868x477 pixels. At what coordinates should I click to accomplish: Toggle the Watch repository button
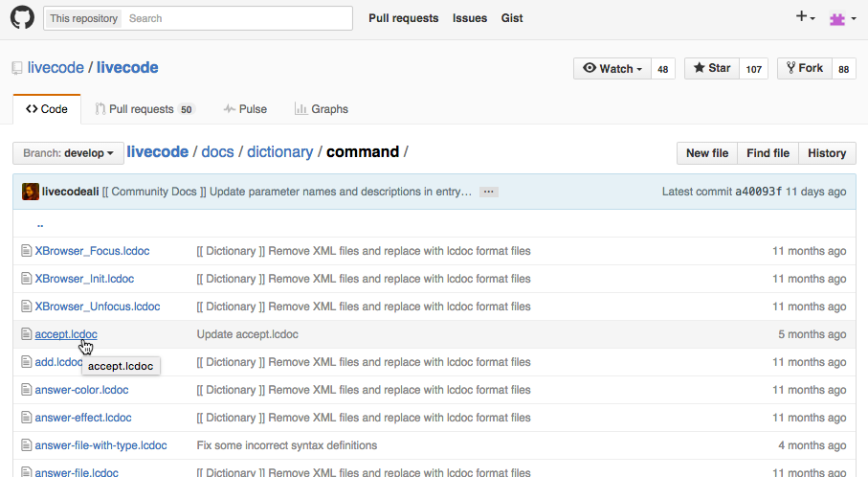click(612, 69)
